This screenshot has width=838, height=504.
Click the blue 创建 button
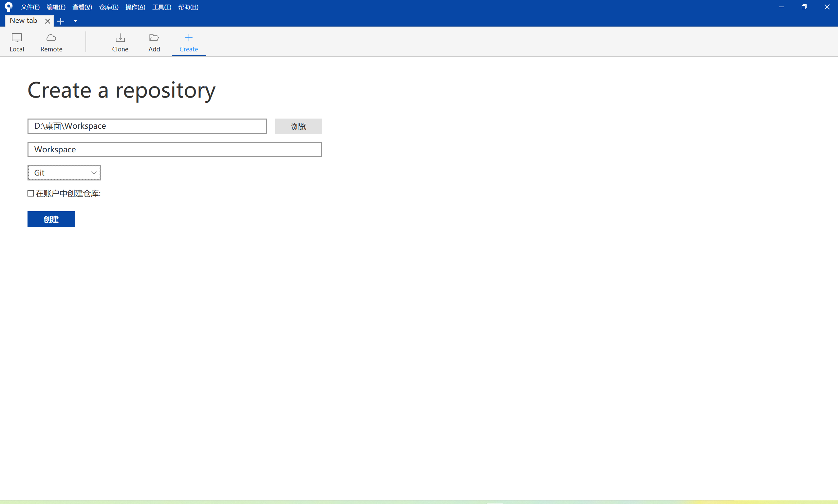pyautogui.click(x=51, y=219)
